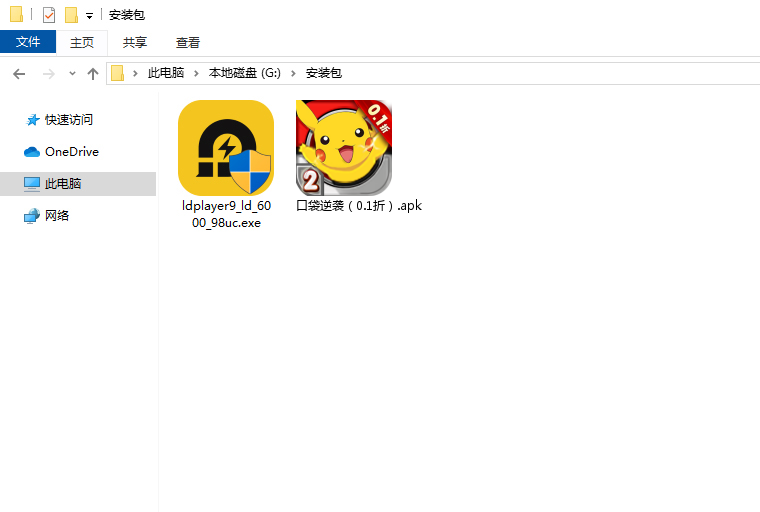
Task: Go up one folder level arrow
Action: click(x=93, y=74)
